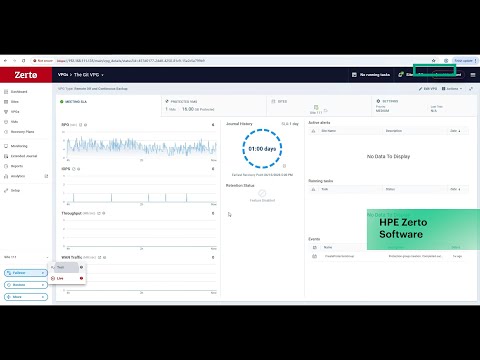The height and width of the screenshot is (360, 480).
Task: Expand the Restore button dropdown
Action: click(43, 285)
